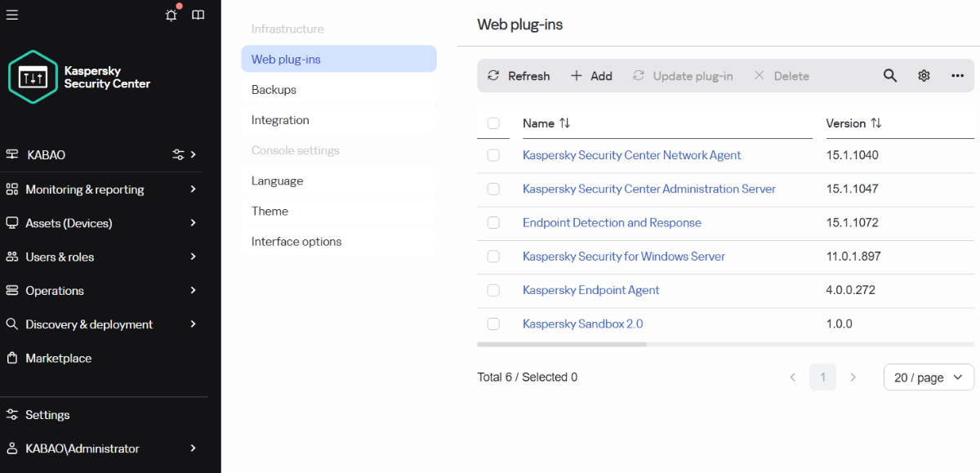980x473 pixels.
Task: Click Add plug-in button
Action: coord(591,76)
